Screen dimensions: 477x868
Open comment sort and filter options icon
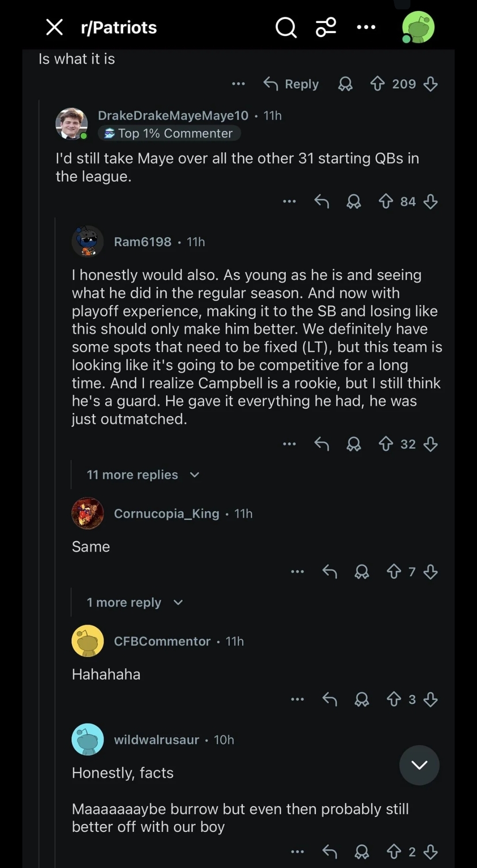point(326,27)
